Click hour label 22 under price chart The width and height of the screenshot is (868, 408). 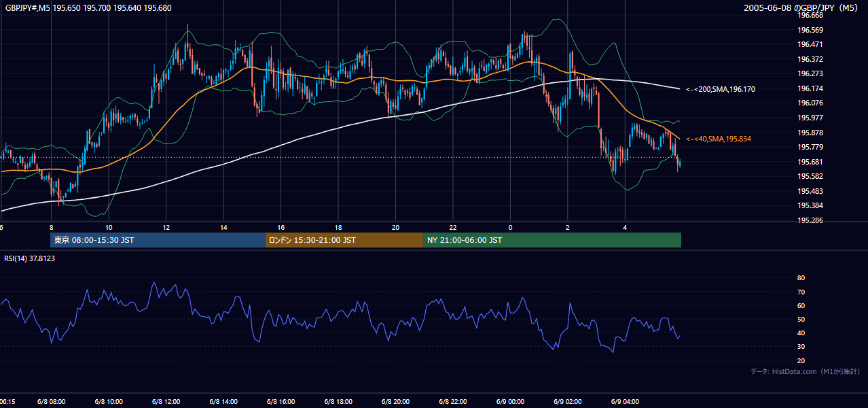pyautogui.click(x=453, y=227)
